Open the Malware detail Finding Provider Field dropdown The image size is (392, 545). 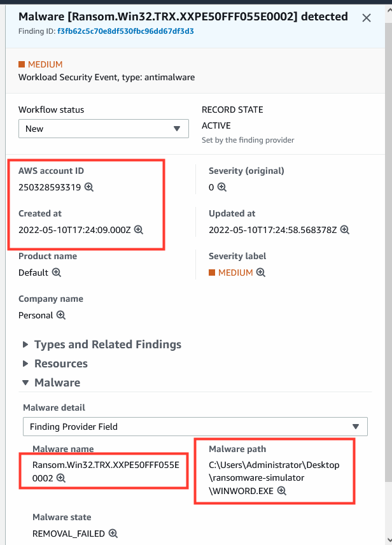195,427
